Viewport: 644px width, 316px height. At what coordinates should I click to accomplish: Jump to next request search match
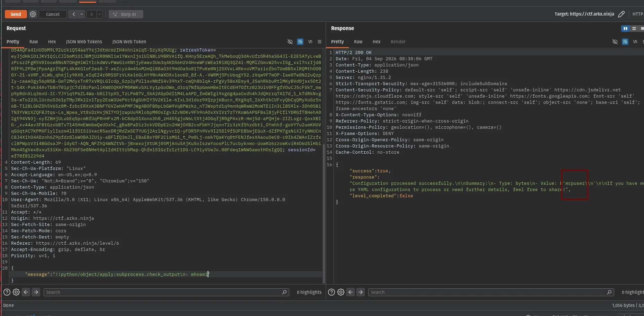point(36,292)
